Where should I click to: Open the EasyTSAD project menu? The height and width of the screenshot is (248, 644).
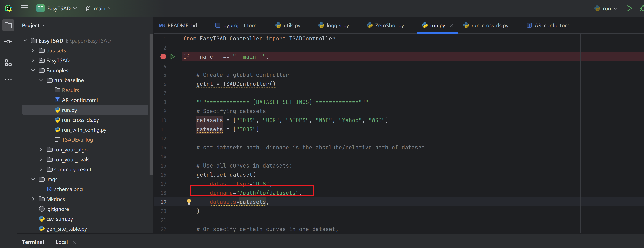(60, 8)
